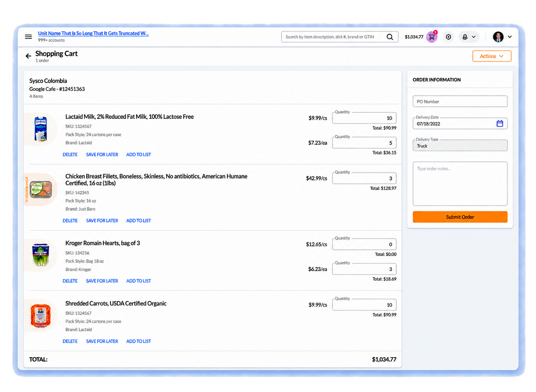
Task: Edit Lactaid Milk case quantity of 10
Action: tap(364, 118)
